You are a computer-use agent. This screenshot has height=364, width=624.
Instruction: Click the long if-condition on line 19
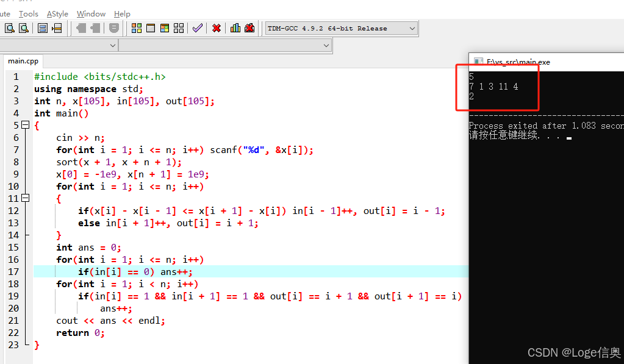click(270, 296)
